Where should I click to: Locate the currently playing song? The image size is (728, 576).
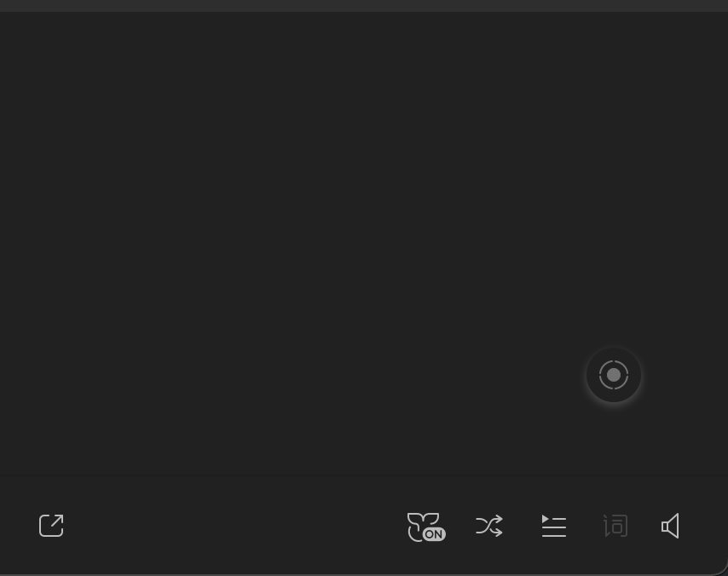tap(614, 375)
